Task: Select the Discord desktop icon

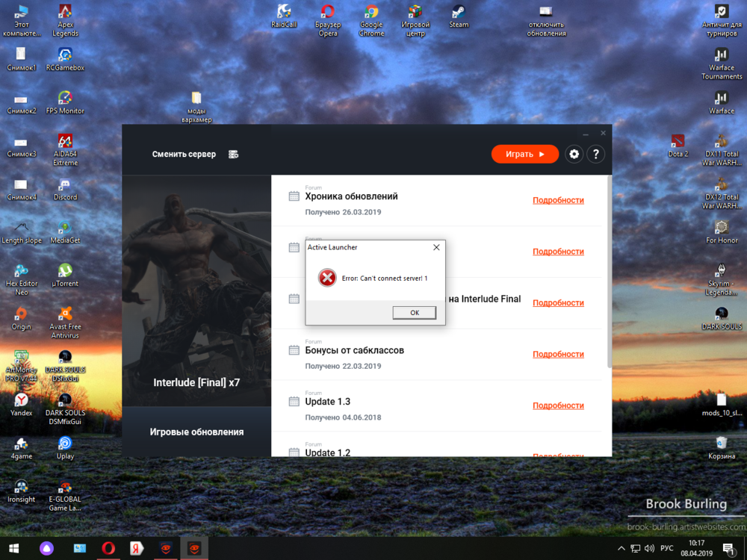Action: click(x=65, y=187)
